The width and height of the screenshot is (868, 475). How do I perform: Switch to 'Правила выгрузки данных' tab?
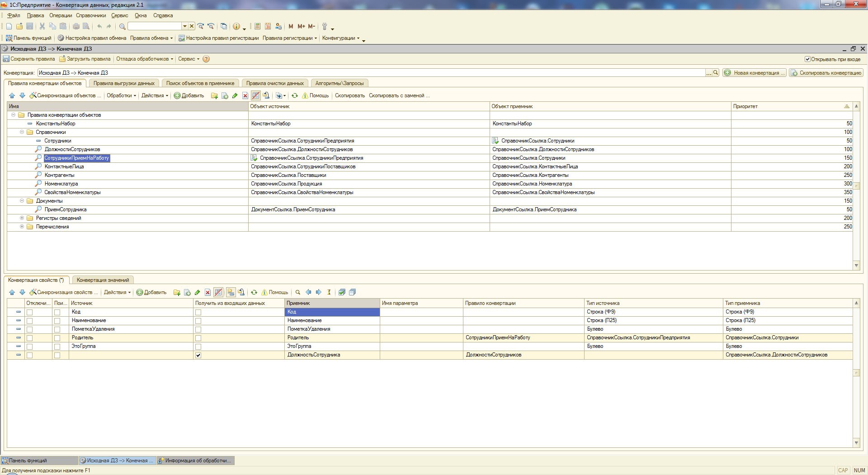[x=124, y=83]
